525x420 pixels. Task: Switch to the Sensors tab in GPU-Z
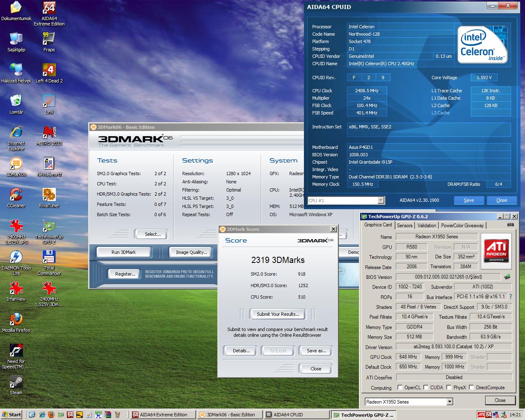point(404,226)
